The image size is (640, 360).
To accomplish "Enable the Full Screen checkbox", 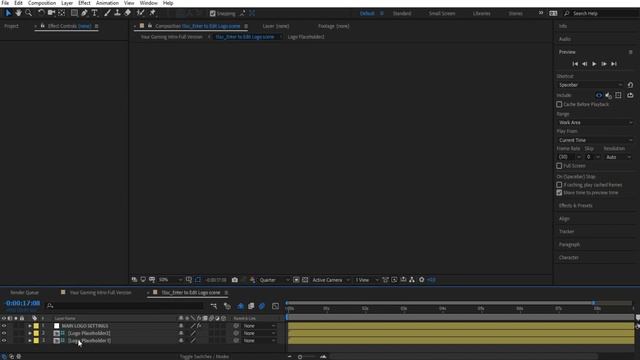I will 559,166.
